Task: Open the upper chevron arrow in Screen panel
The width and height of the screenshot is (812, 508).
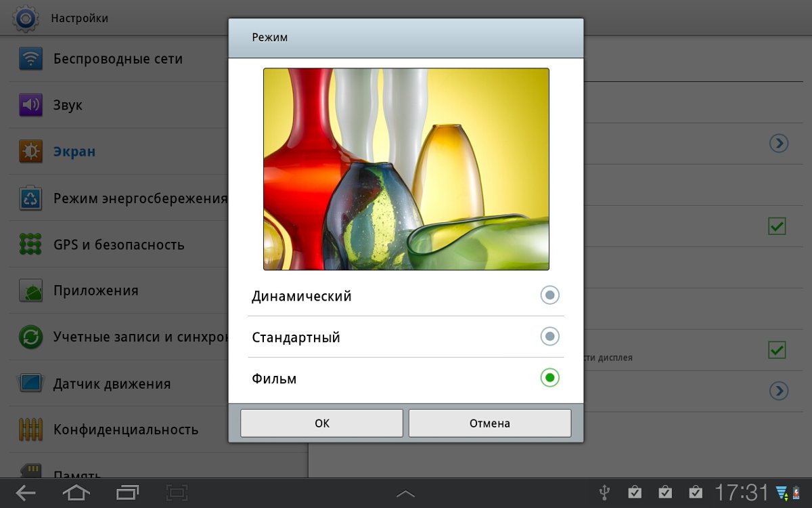Action: (779, 143)
